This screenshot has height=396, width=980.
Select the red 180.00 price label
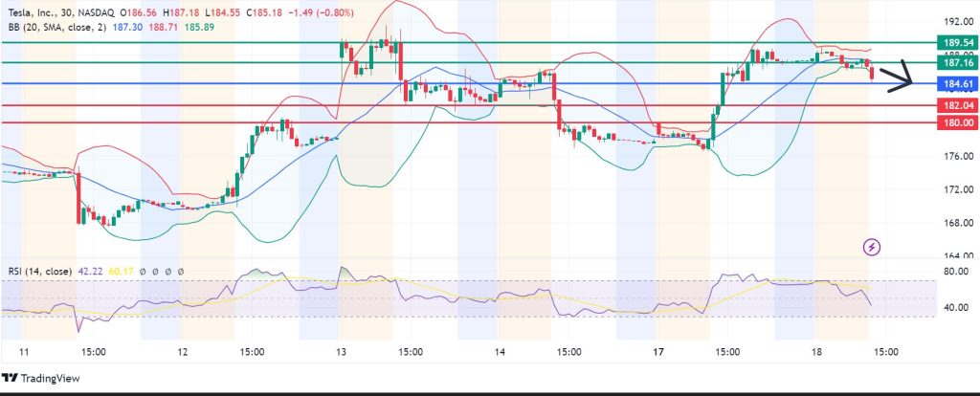coord(957,123)
